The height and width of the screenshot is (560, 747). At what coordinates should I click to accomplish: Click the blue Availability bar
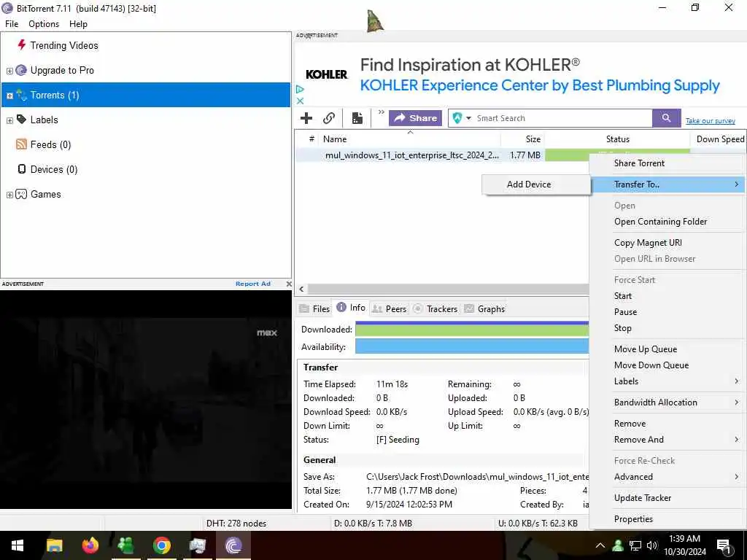(x=472, y=346)
